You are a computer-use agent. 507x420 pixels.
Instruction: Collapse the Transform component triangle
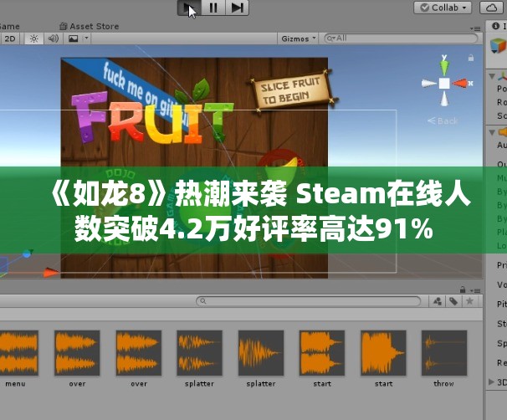(492, 76)
